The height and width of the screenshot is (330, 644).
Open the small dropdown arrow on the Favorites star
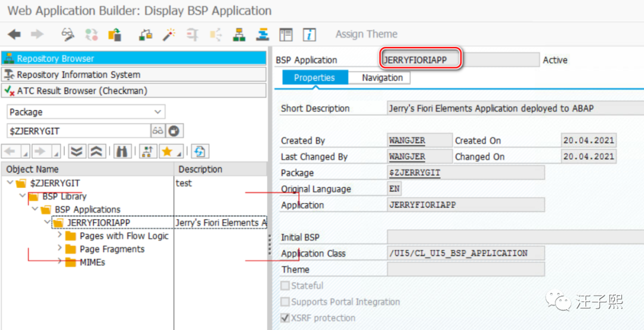pyautogui.click(x=179, y=154)
